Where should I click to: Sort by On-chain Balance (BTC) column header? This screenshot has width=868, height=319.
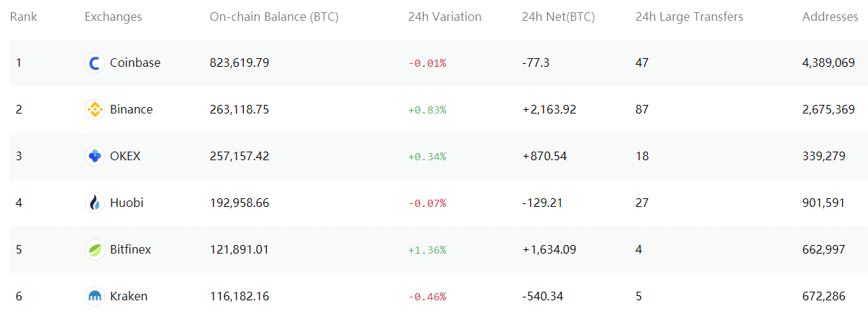[274, 17]
